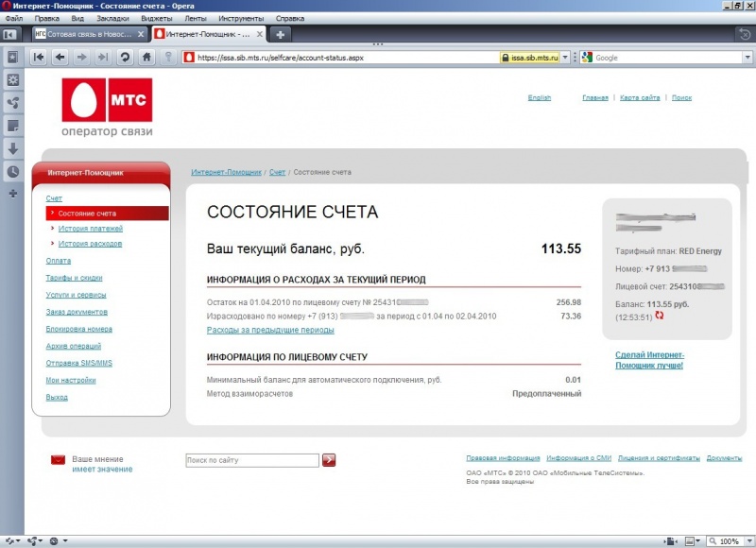Open the Bookmarks panel star icon in sidebar
This screenshot has height=548, width=756.
point(12,57)
